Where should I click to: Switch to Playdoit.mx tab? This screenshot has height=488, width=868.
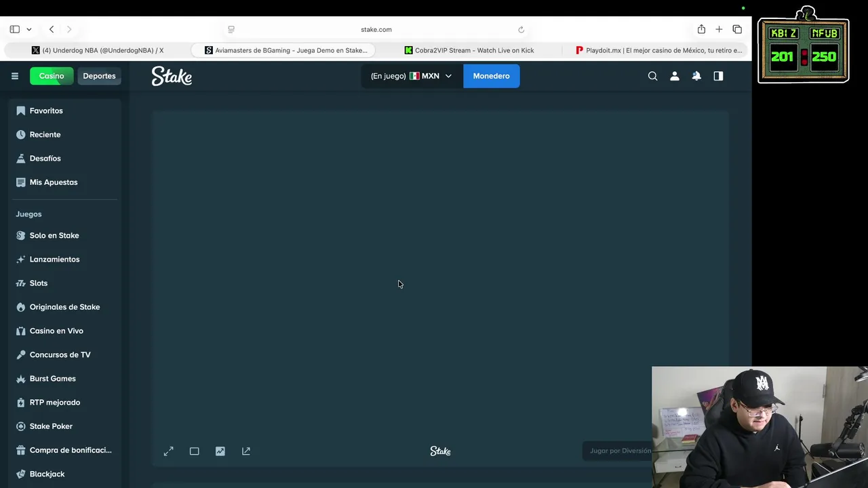(658, 50)
